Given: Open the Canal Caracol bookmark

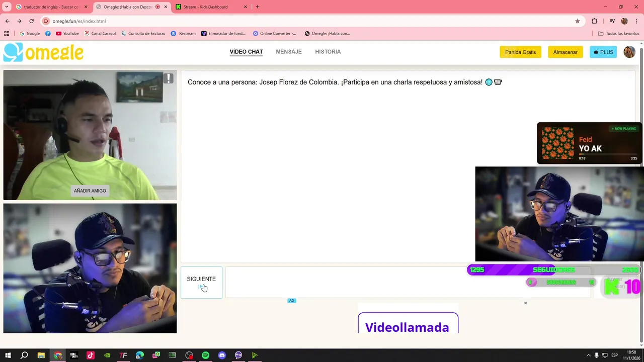Looking at the screenshot, I should [100, 34].
